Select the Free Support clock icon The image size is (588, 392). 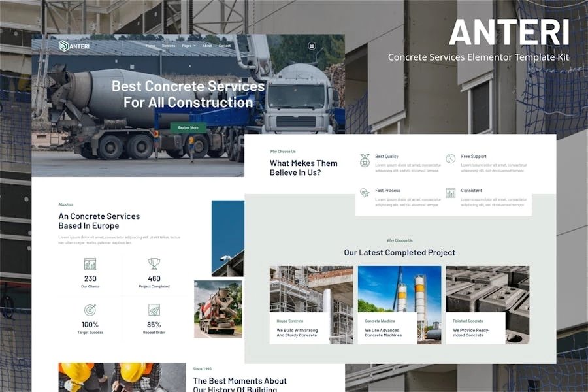(449, 160)
